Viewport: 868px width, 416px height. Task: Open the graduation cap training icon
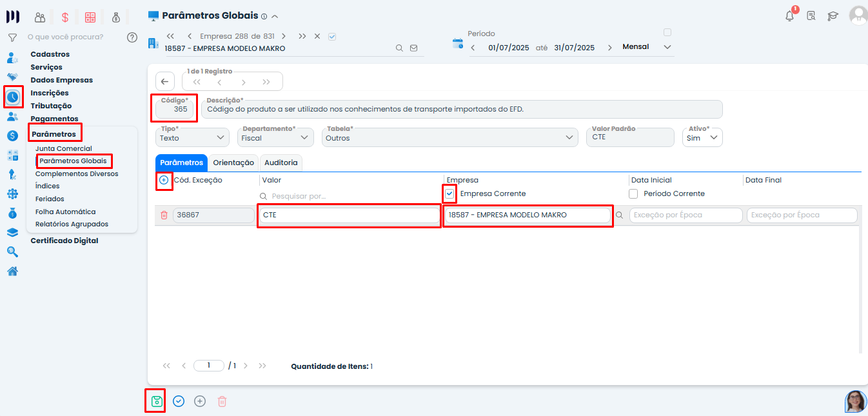pyautogui.click(x=833, y=16)
